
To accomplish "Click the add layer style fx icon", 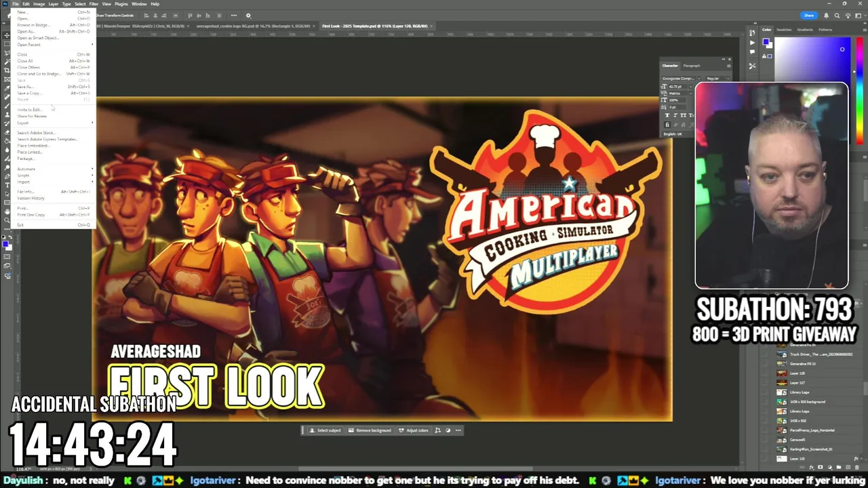I will (811, 467).
